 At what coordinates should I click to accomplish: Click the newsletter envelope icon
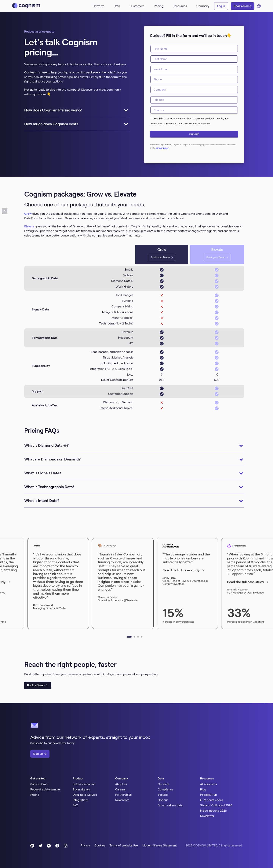(x=34, y=725)
